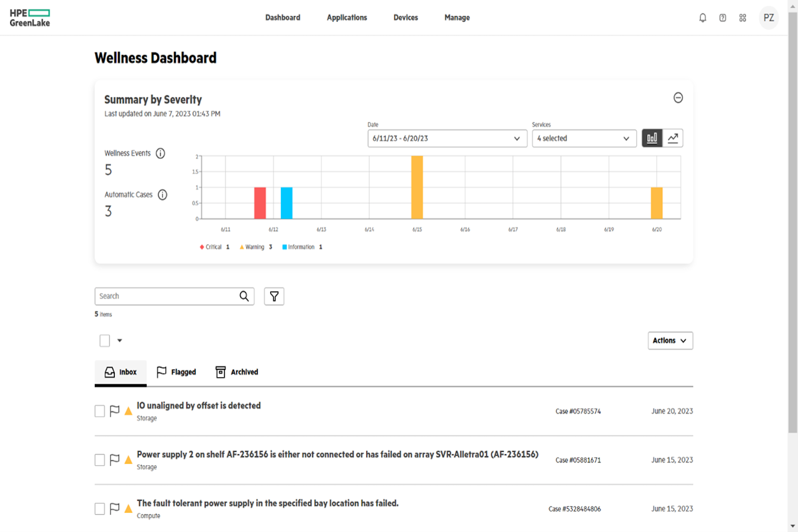The height and width of the screenshot is (532, 798).
Task: Check the select-all checkbox above the tabs
Action: tap(104, 340)
